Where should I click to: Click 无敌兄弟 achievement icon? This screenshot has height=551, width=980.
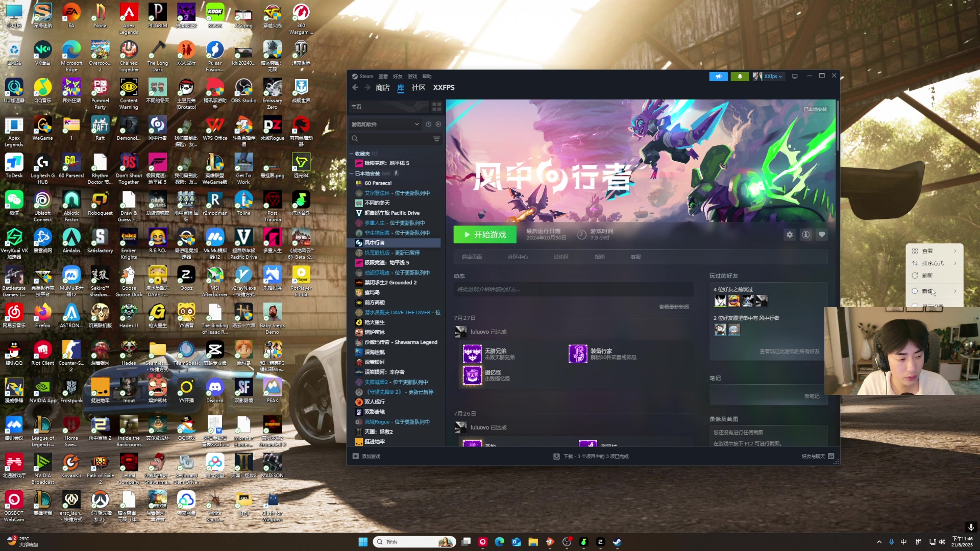tap(472, 354)
